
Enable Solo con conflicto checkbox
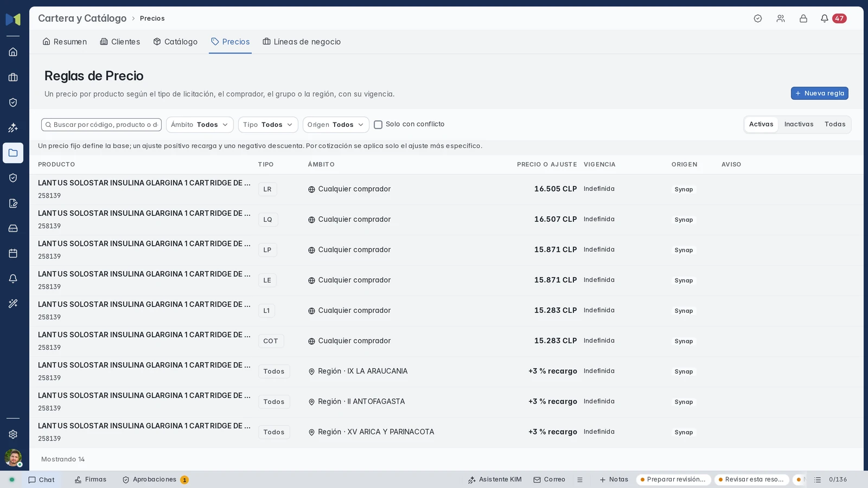click(x=378, y=125)
